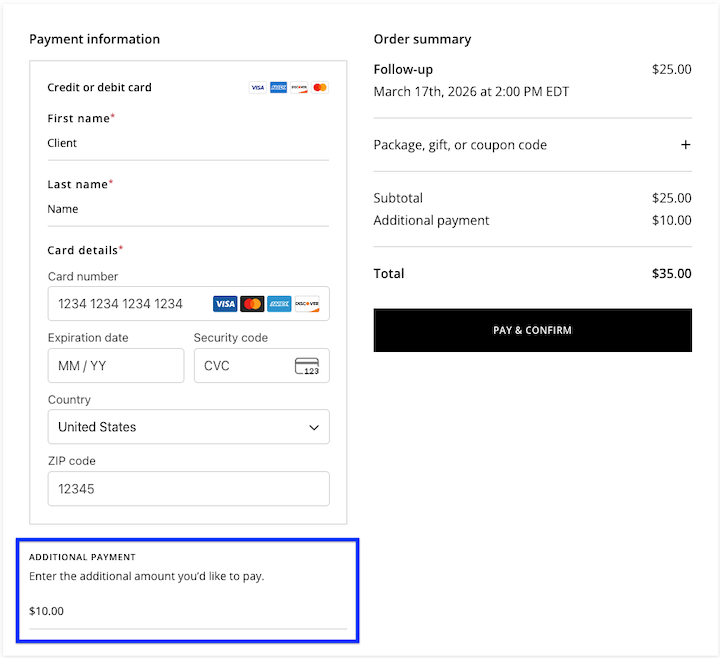
Task: Edit the $10.00 additional payment amount
Action: point(187,611)
